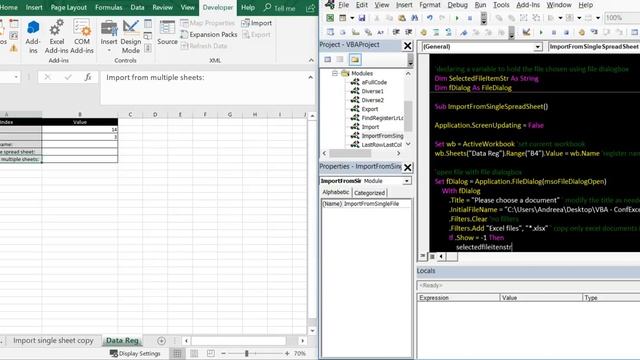Viewport: 640px width, 360px height.
Task: Open the Tools menu in VBA editor
Action: click(501, 5)
